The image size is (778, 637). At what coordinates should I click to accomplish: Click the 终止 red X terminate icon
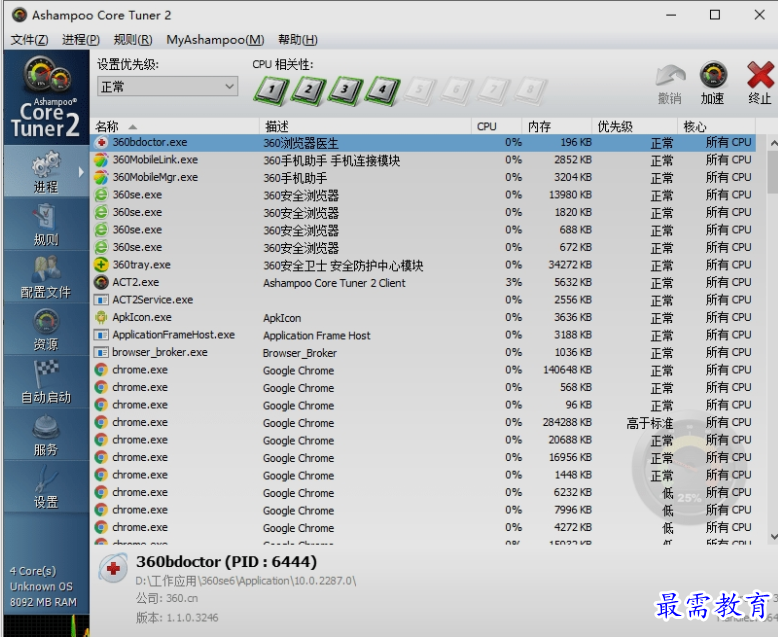(760, 75)
